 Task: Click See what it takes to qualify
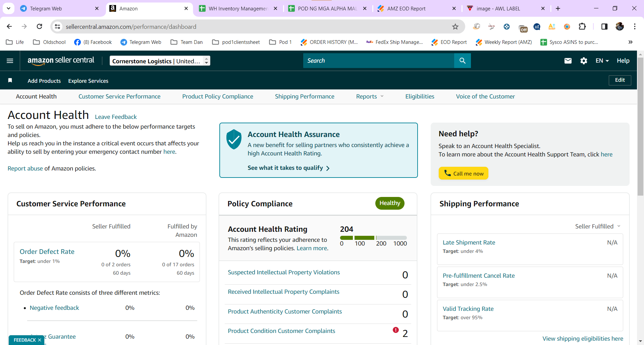click(x=289, y=168)
